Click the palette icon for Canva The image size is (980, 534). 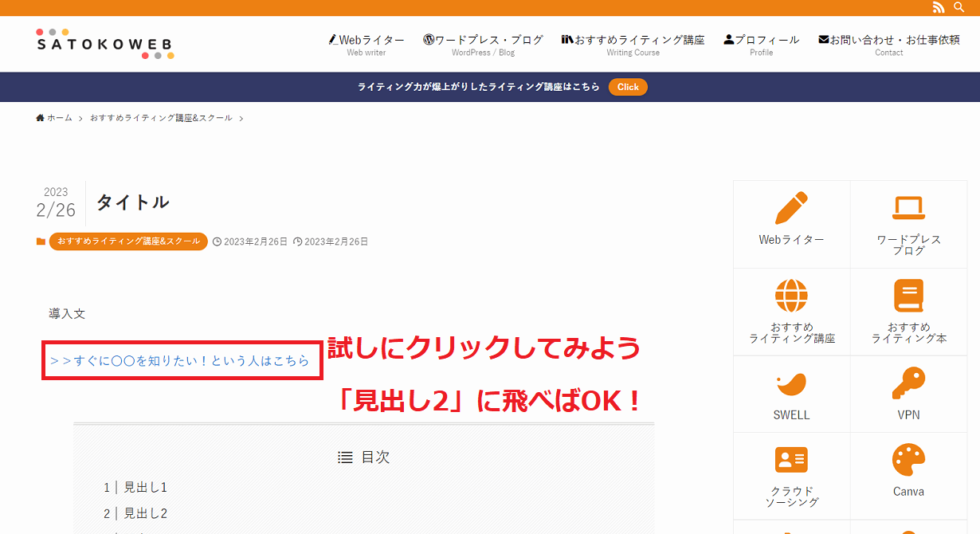908,461
